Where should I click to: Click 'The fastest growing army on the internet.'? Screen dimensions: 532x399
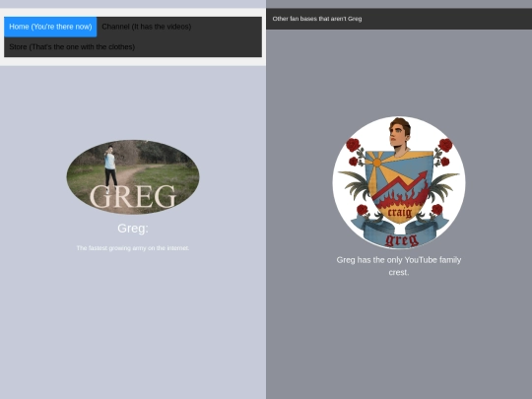[x=133, y=248]
